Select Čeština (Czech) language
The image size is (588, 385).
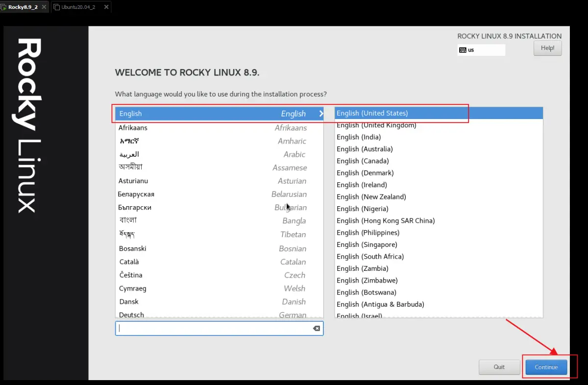[x=220, y=275]
